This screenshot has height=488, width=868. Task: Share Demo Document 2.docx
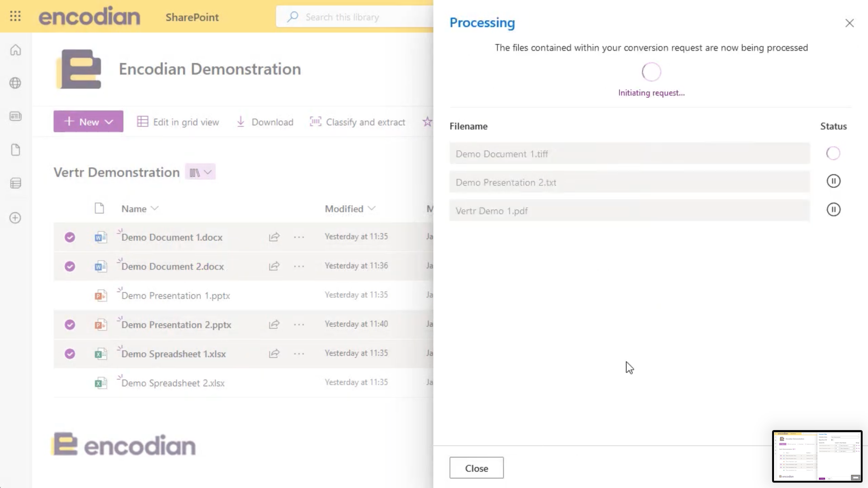tap(274, 266)
